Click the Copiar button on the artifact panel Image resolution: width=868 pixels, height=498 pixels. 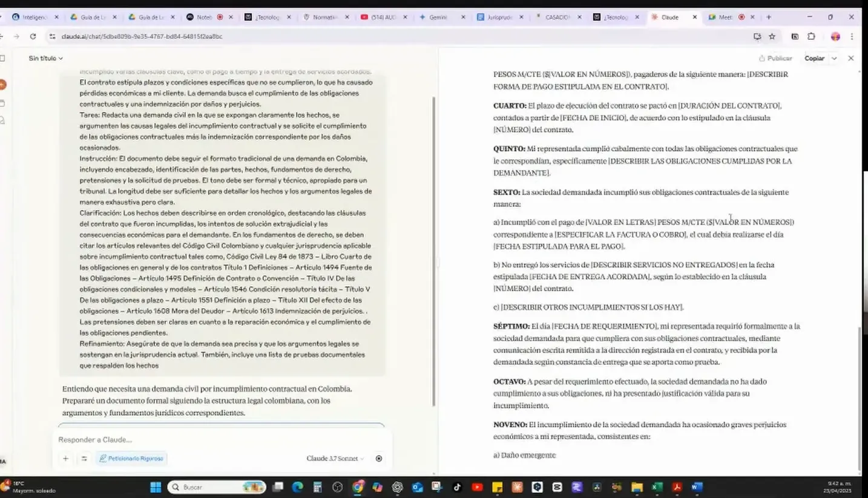tap(814, 58)
